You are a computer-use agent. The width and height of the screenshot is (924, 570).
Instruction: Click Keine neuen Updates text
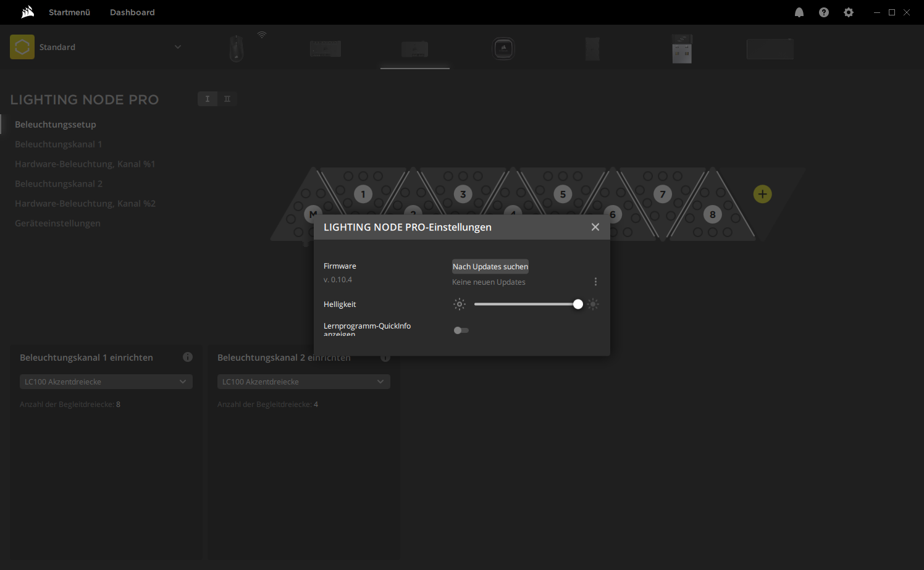pyautogui.click(x=489, y=282)
